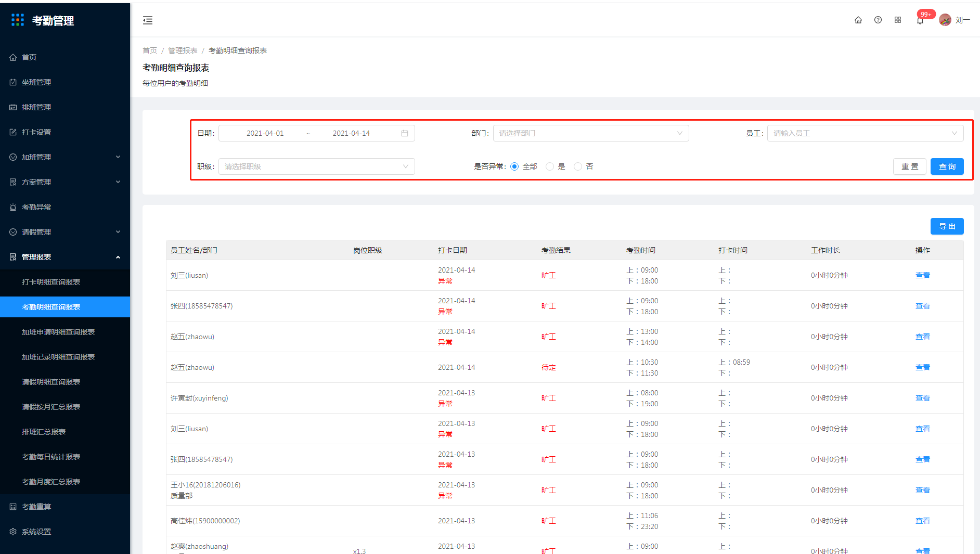Open help question mark icon
The width and height of the screenshot is (980, 554).
click(x=878, y=20)
